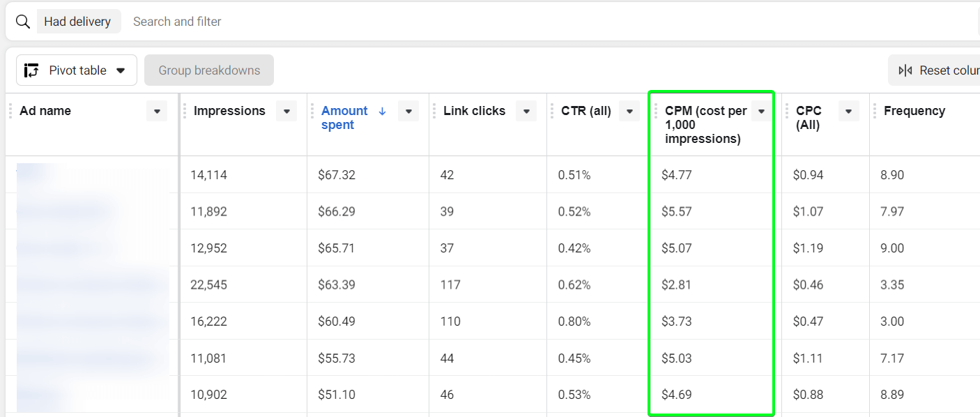
Task: Open the Ad name column dropdown
Action: click(157, 111)
